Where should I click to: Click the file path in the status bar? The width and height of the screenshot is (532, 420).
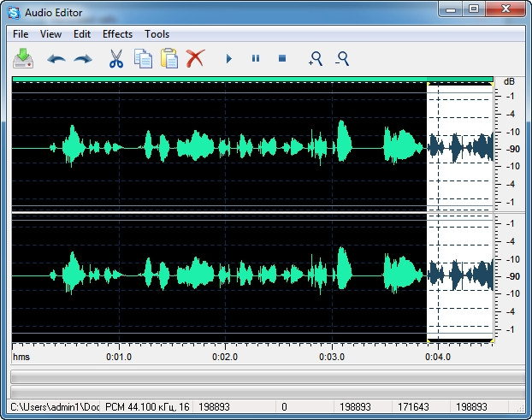(x=55, y=407)
